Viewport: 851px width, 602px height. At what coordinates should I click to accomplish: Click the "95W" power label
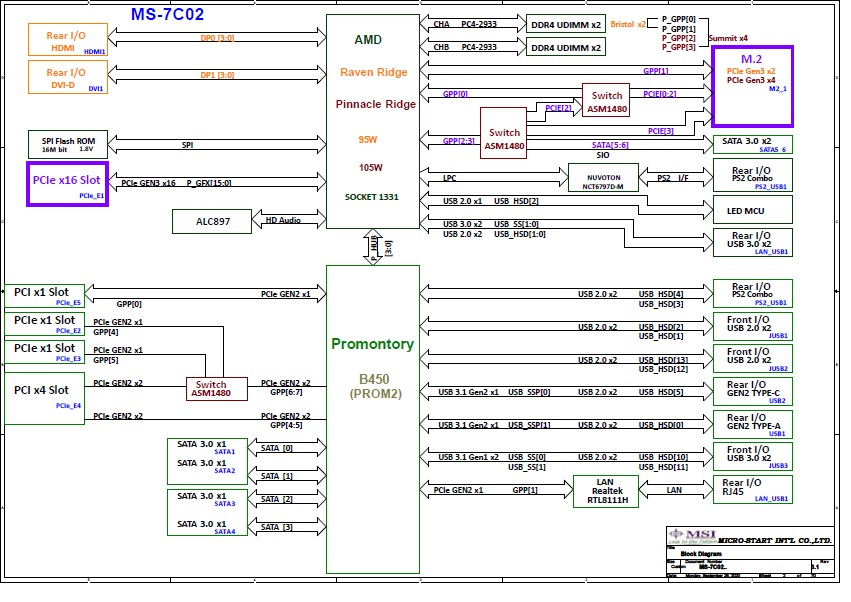click(367, 140)
